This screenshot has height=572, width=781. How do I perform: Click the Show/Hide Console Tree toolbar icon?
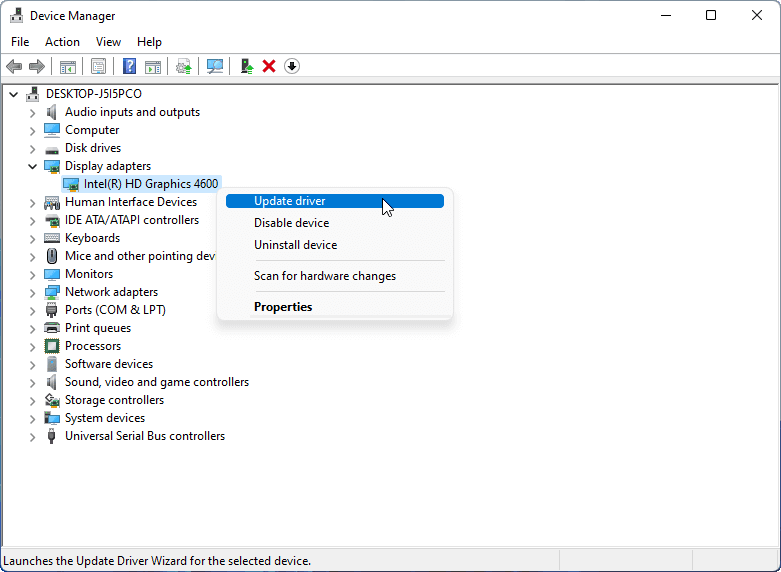point(67,66)
